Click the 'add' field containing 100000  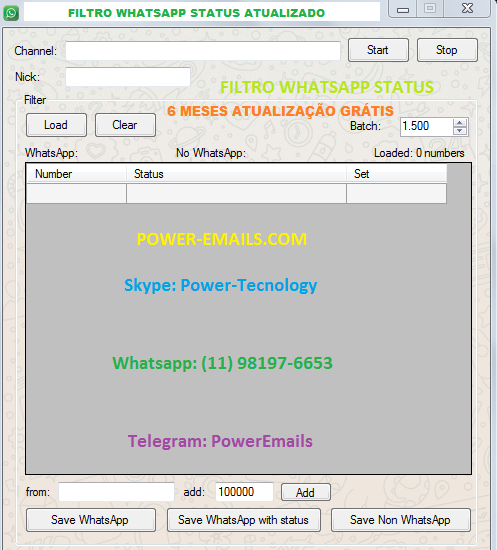(x=244, y=492)
